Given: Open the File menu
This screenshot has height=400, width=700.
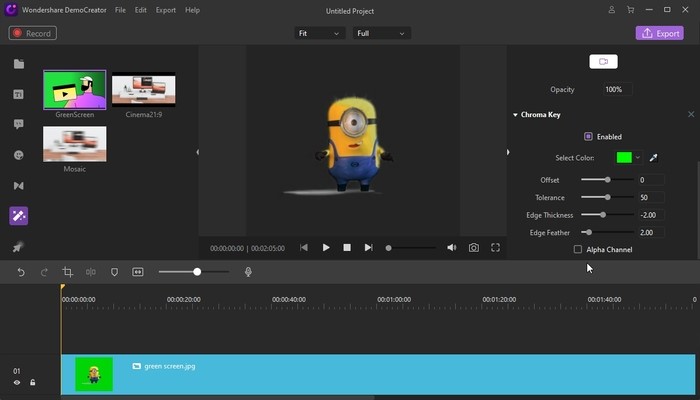Looking at the screenshot, I should pyautogui.click(x=120, y=10).
